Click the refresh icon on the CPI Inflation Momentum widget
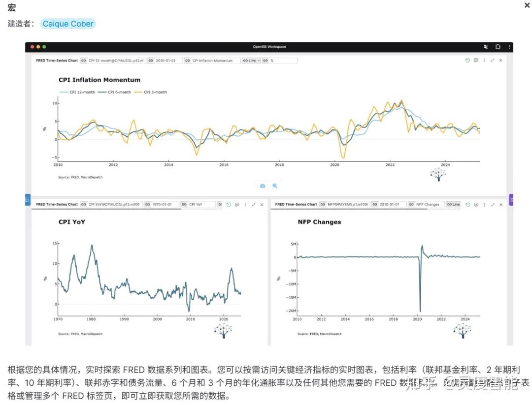Viewport: 532px width, 405px height. tap(467, 60)
